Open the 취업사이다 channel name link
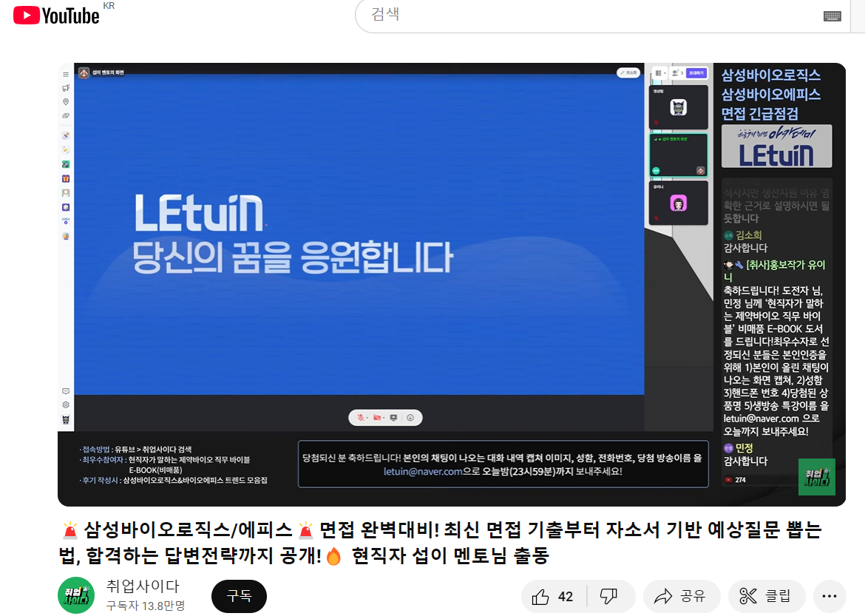This screenshot has height=616, width=865. coord(143,586)
